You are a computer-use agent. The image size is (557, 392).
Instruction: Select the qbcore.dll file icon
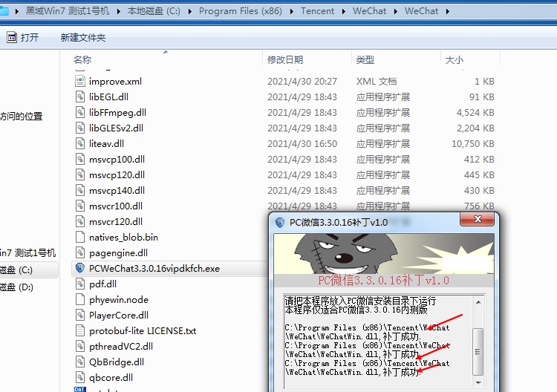coord(80,378)
